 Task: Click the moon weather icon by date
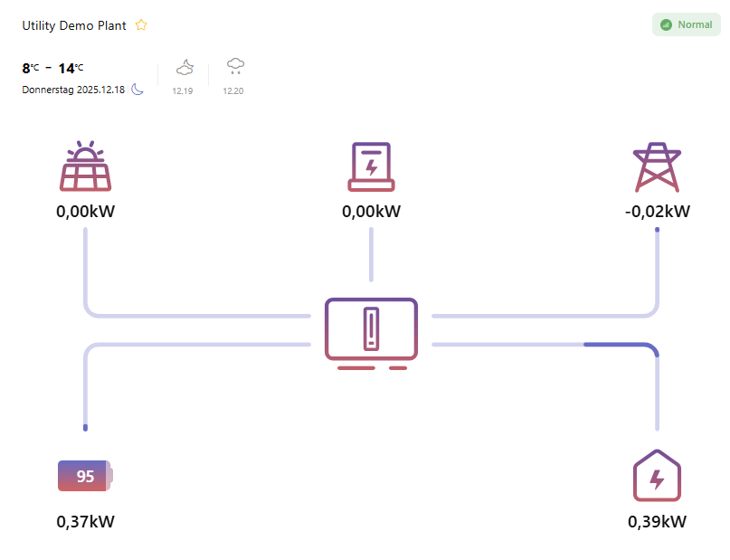[137, 90]
